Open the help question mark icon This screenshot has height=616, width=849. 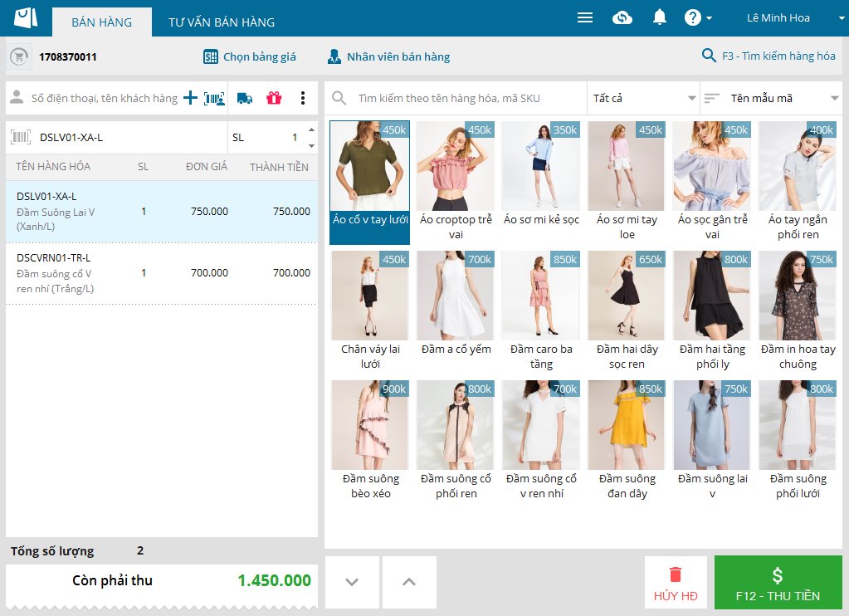coord(692,18)
